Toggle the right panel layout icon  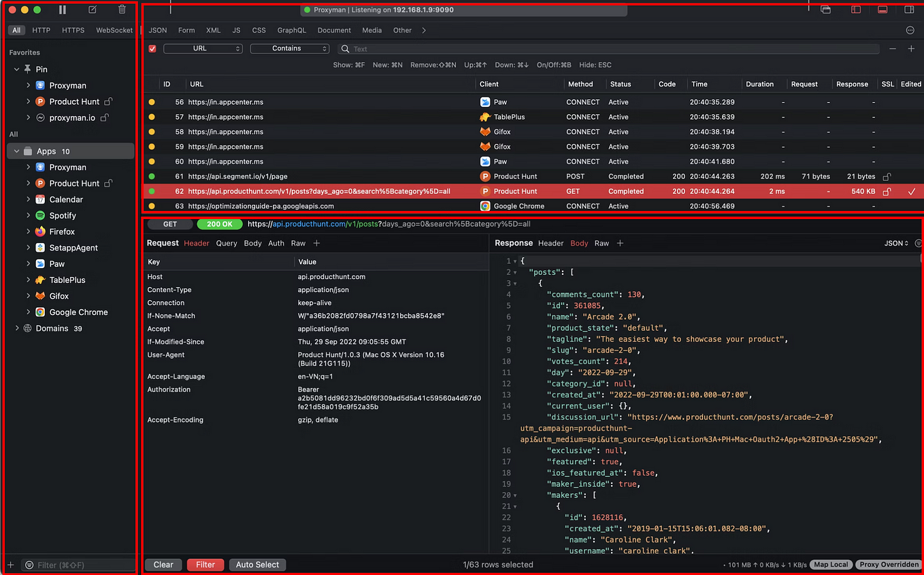tap(909, 10)
